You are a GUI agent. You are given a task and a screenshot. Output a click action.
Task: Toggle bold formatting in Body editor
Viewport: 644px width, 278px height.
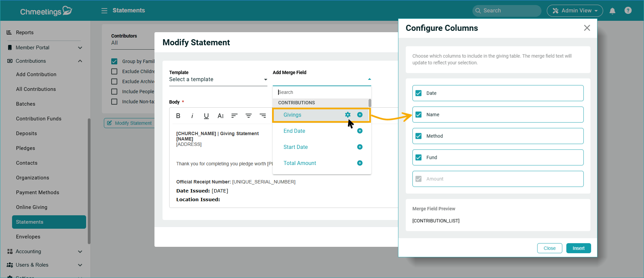(178, 116)
